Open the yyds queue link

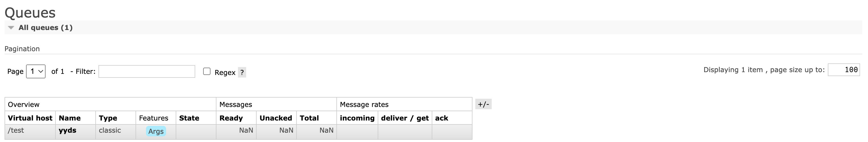(67, 130)
